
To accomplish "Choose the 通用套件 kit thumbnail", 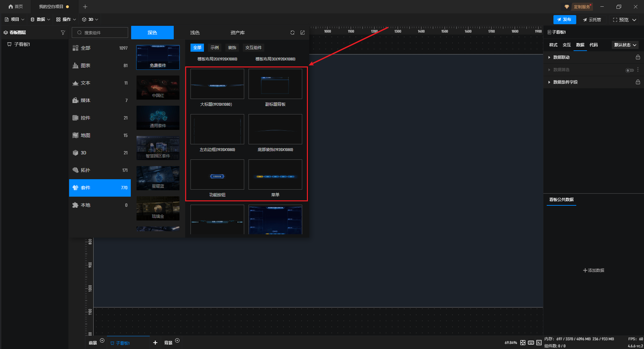I will tap(158, 118).
